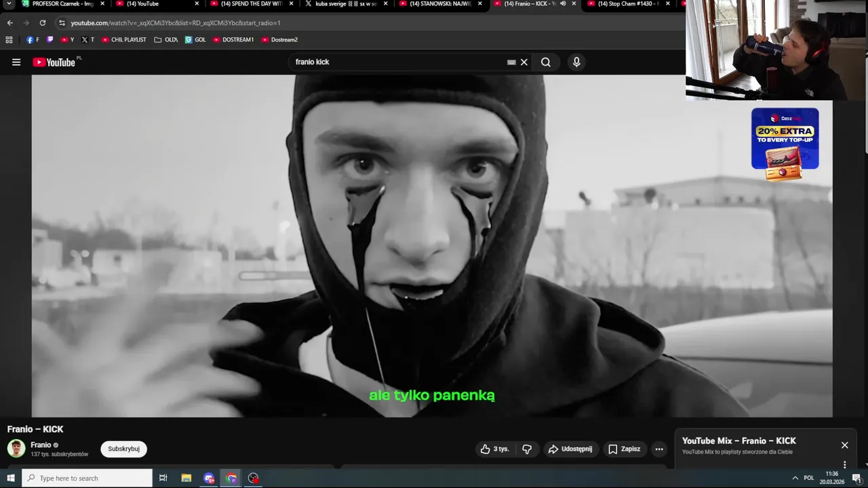The width and height of the screenshot is (868, 488).
Task: Subscribe with the Subskrybuj button
Action: [x=123, y=449]
